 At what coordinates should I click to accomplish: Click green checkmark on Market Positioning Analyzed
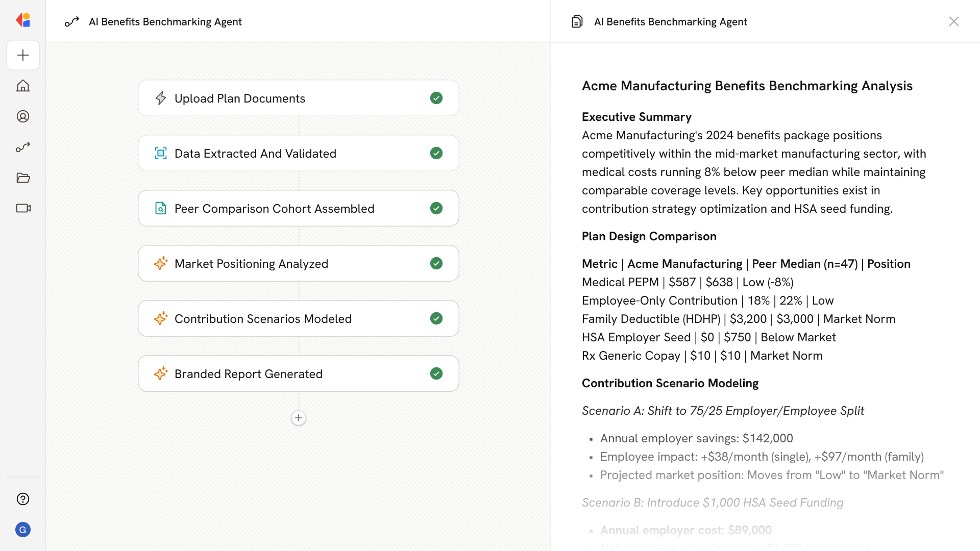[436, 263]
